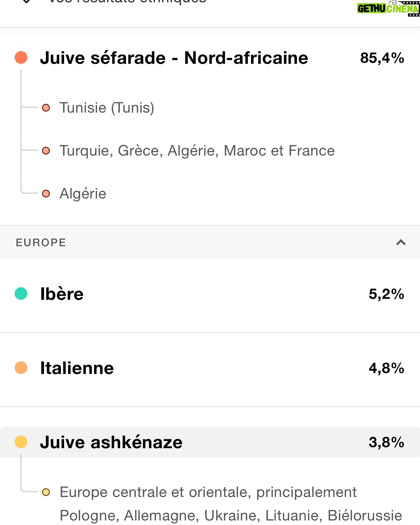Click the 5,2% Ibère percentage
420x525 pixels.
386,294
